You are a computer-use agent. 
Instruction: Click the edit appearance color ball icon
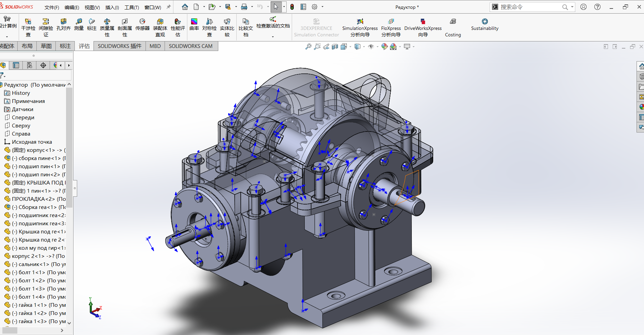coord(385,47)
